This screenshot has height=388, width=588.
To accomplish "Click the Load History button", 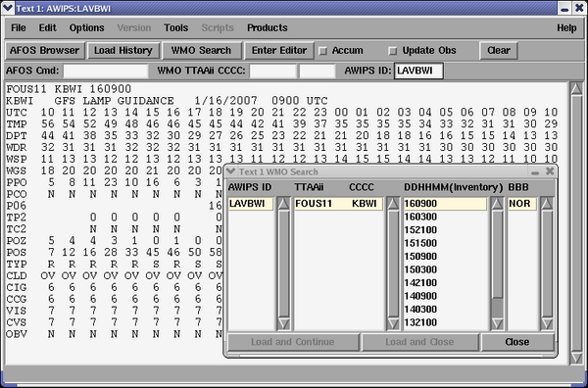I will pyautogui.click(x=123, y=51).
